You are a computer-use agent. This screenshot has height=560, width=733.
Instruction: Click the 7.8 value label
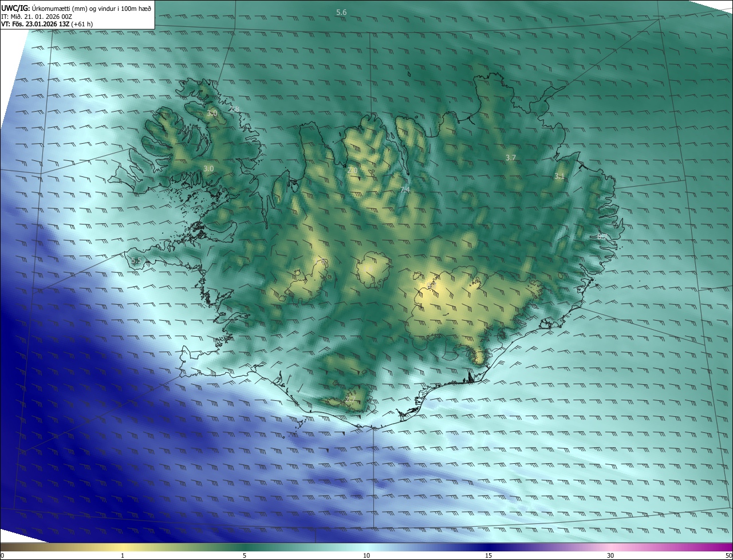(234, 109)
